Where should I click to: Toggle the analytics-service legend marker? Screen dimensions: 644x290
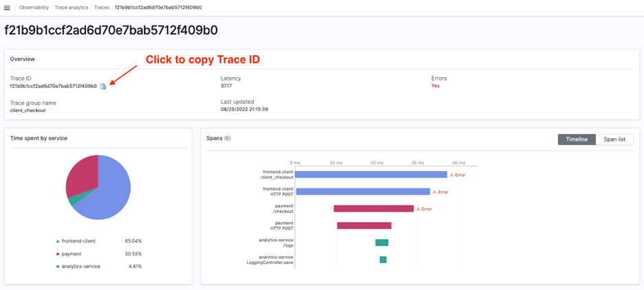pos(57,266)
